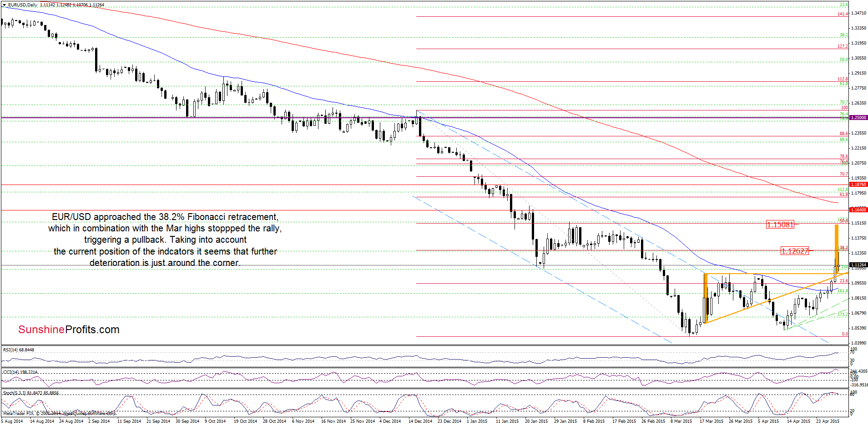Click the 26 Feb 2015 date label

tap(653, 421)
